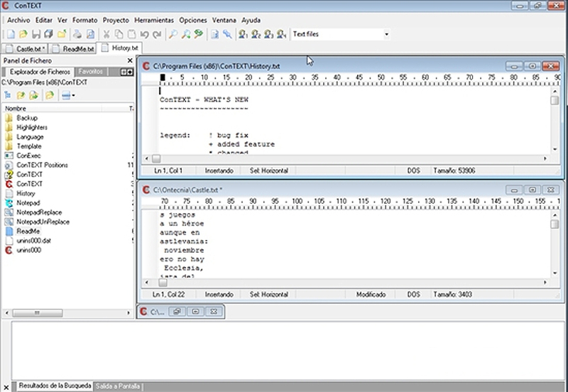Image resolution: width=568 pixels, height=392 pixels.
Task: Open the drive selector dropdown in file panel
Action: click(68, 95)
